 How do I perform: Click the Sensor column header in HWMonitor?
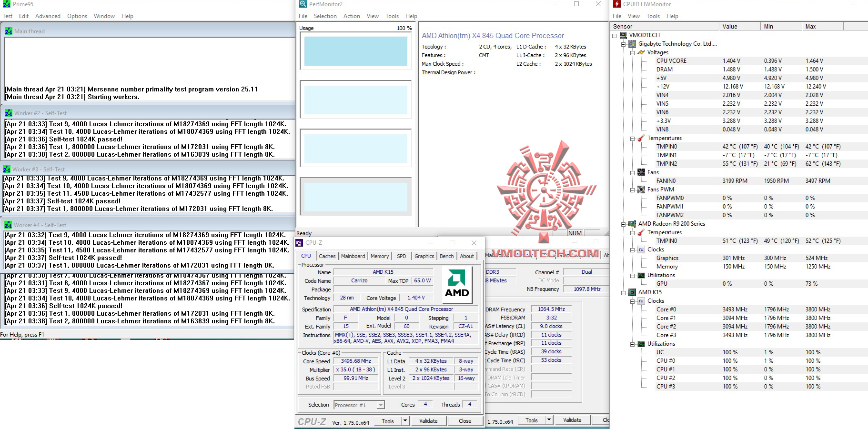[665, 27]
